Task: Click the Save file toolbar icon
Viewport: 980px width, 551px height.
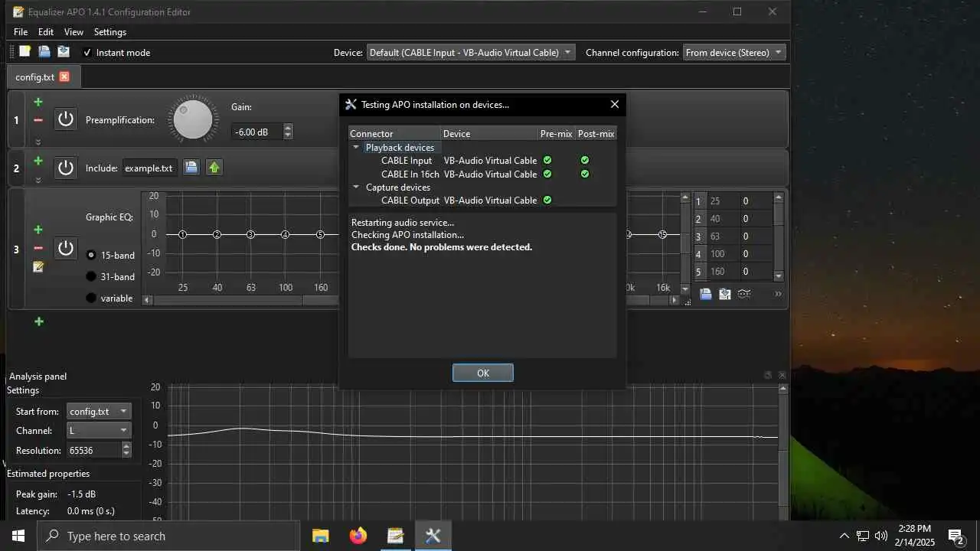Action: pos(64,52)
